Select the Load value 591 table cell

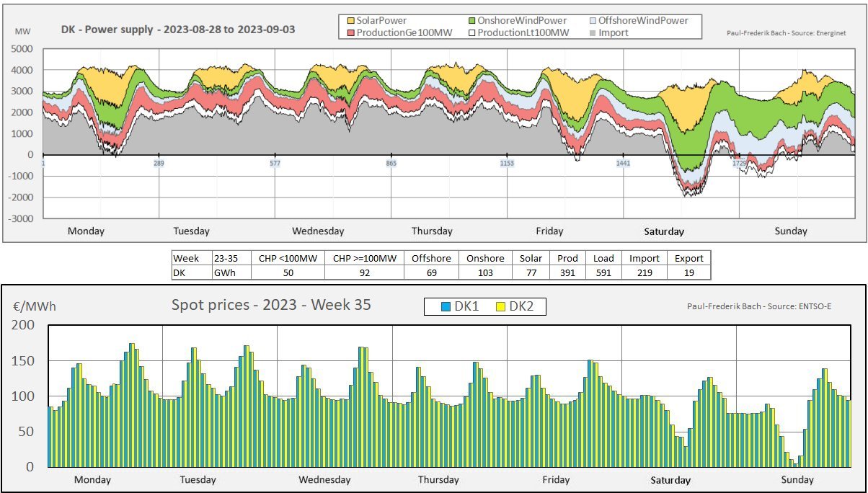[603, 272]
